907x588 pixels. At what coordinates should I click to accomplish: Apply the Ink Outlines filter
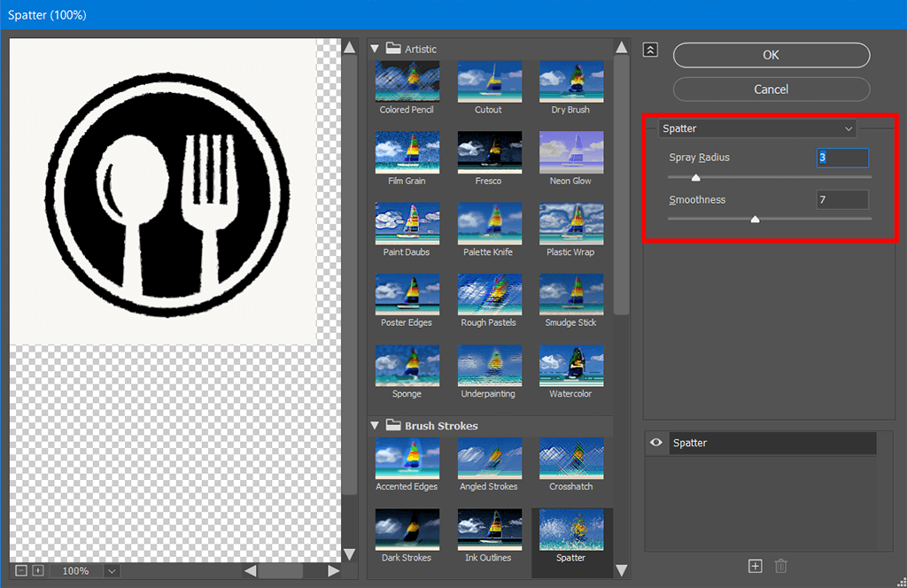point(489,530)
